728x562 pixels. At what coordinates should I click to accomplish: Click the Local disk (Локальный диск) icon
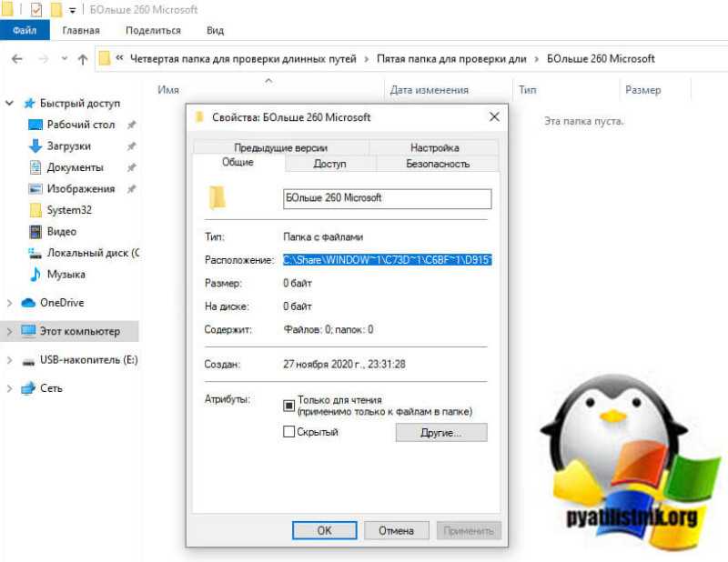click(35, 253)
